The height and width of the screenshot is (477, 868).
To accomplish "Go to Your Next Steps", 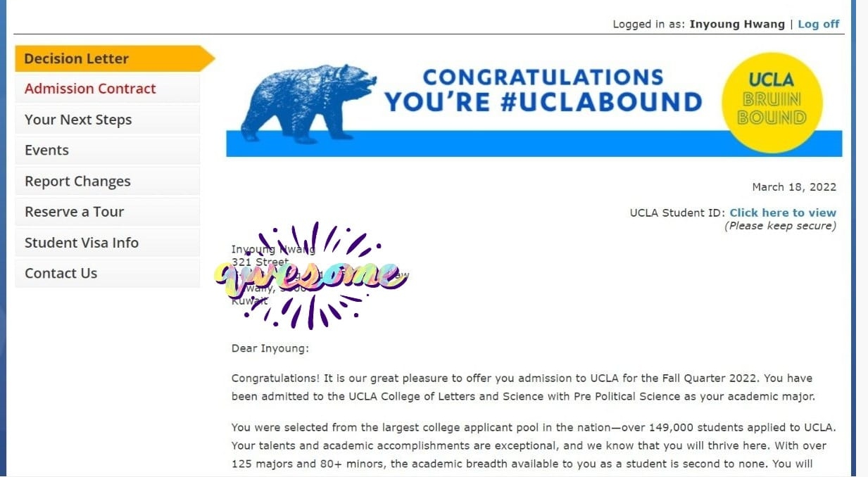I will click(x=107, y=120).
